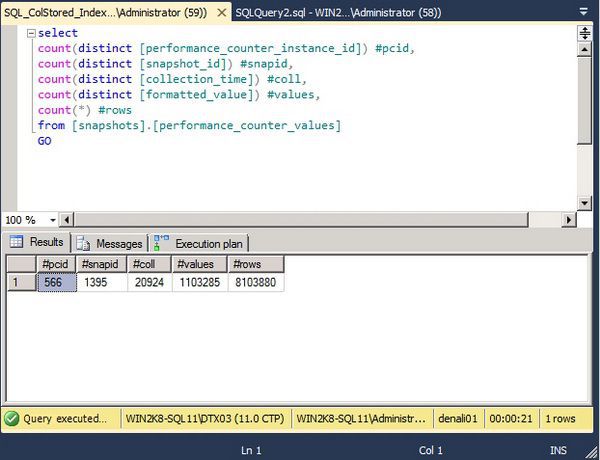The image size is (600, 460).
Task: Click the editor vertical scroll down arrow
Action: 585,203
